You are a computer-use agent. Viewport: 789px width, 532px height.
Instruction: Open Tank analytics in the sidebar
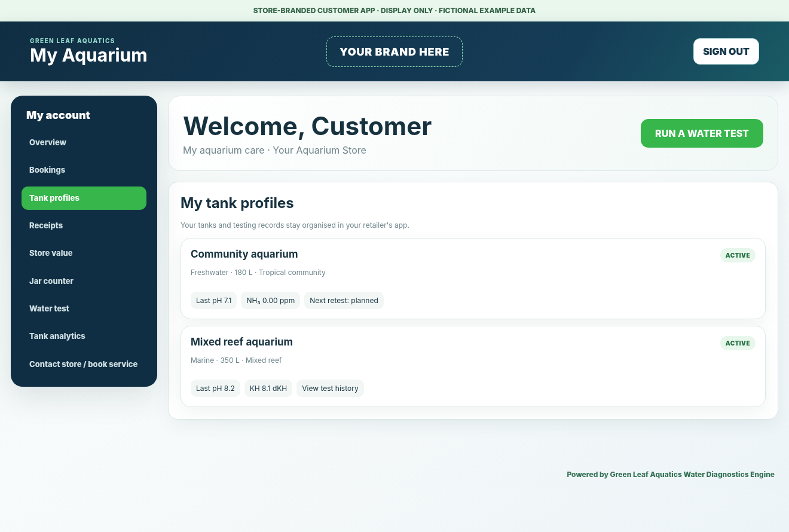(84, 336)
